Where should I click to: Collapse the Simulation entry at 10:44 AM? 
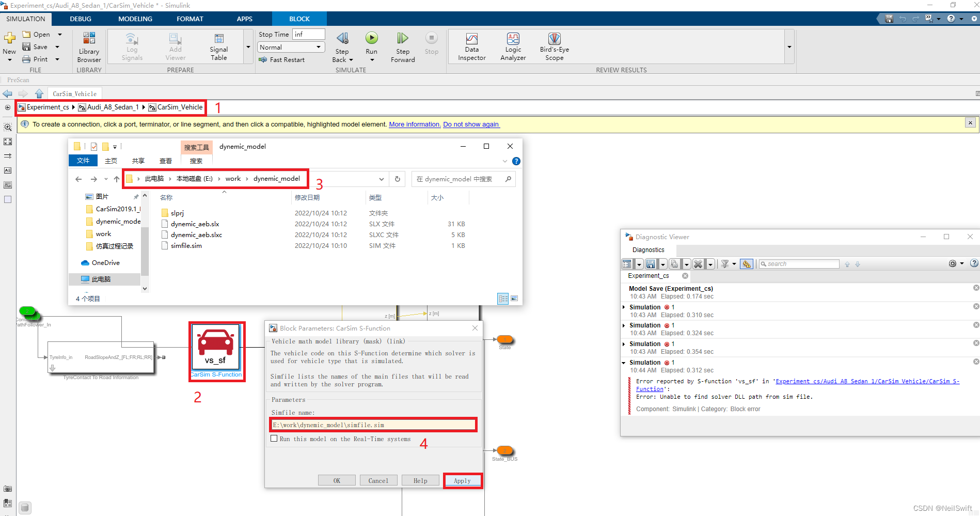[x=624, y=363]
